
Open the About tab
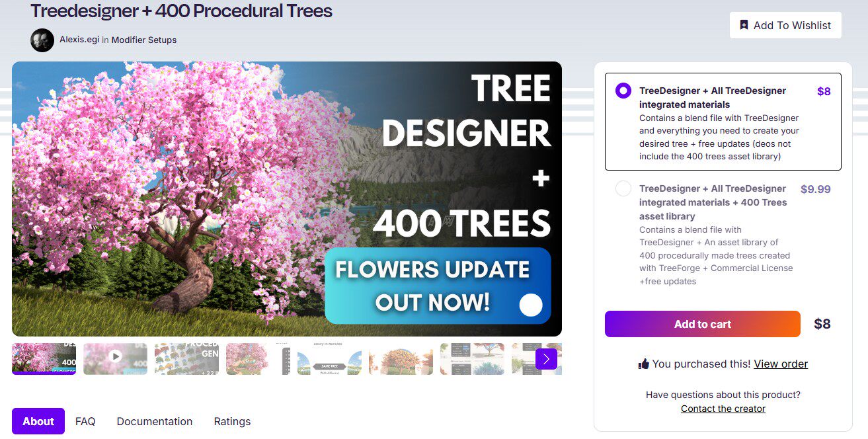[38, 421]
